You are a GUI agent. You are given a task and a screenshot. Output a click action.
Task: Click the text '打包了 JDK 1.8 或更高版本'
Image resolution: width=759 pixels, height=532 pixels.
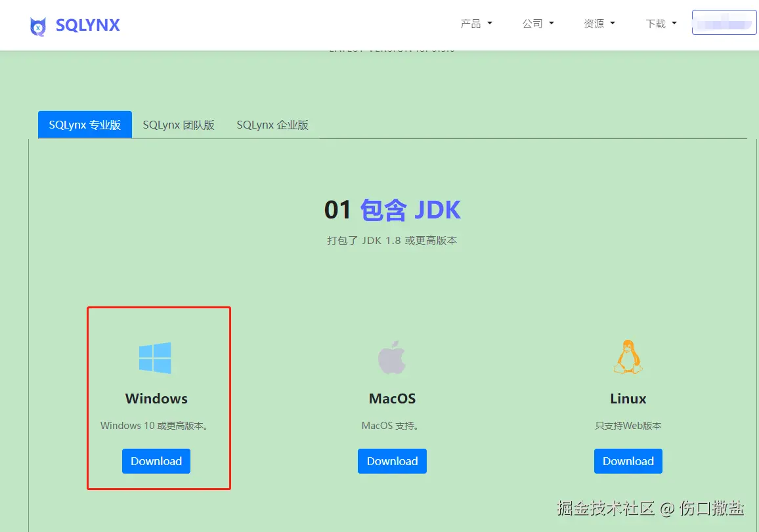391,240
